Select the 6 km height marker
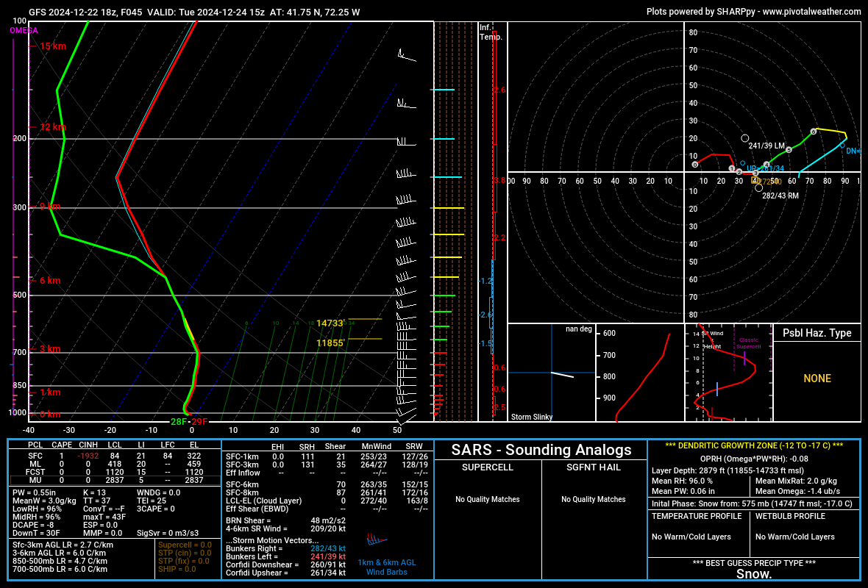 pyautogui.click(x=50, y=281)
